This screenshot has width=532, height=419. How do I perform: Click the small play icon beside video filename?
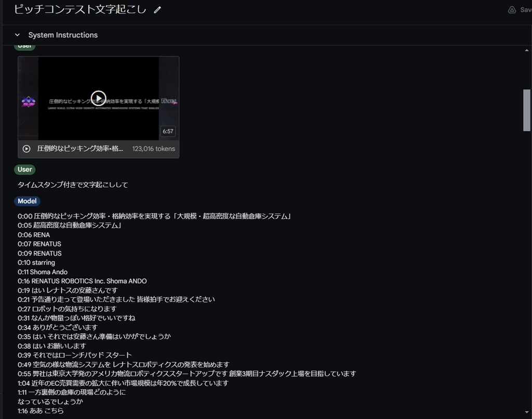tap(26, 149)
